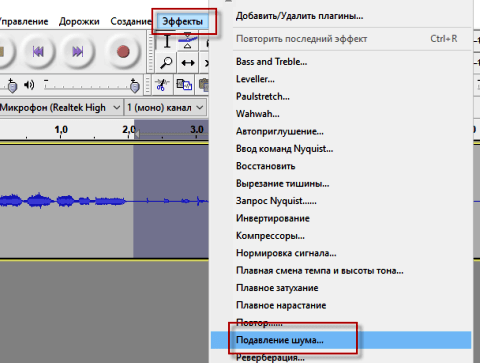This screenshot has height=363, width=480.
Task: Select the Time Shift arrows tool
Action: (188, 63)
